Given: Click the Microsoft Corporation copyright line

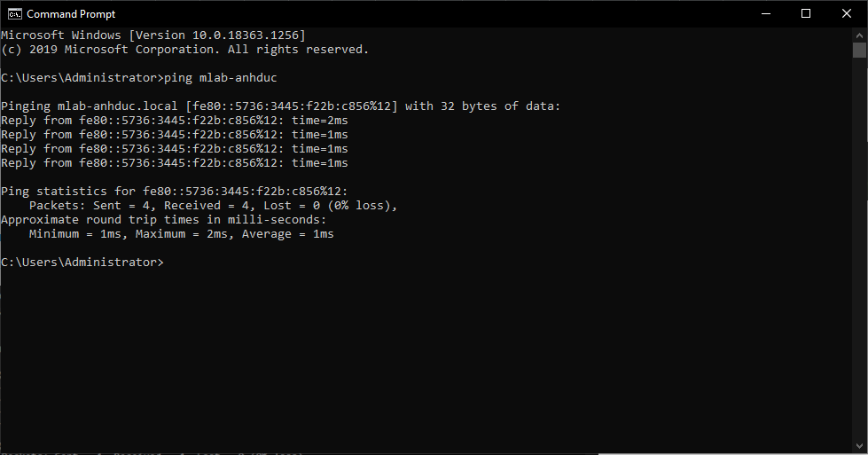Looking at the screenshot, I should point(185,50).
